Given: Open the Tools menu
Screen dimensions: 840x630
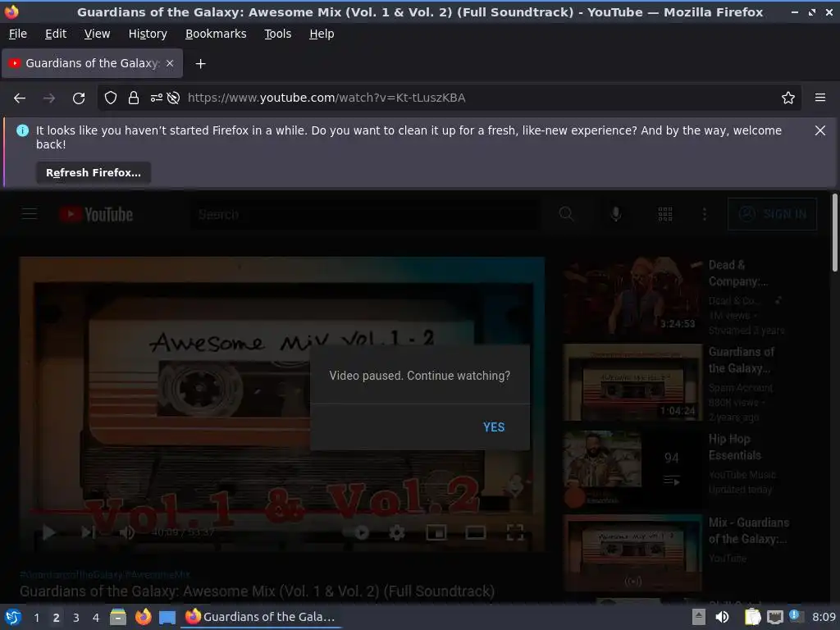Looking at the screenshot, I should [x=277, y=34].
